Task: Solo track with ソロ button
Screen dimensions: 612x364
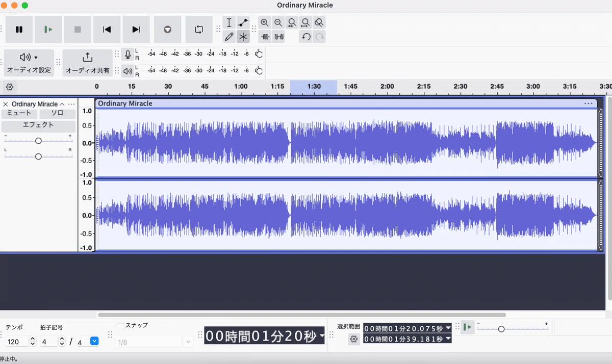Action: point(57,113)
